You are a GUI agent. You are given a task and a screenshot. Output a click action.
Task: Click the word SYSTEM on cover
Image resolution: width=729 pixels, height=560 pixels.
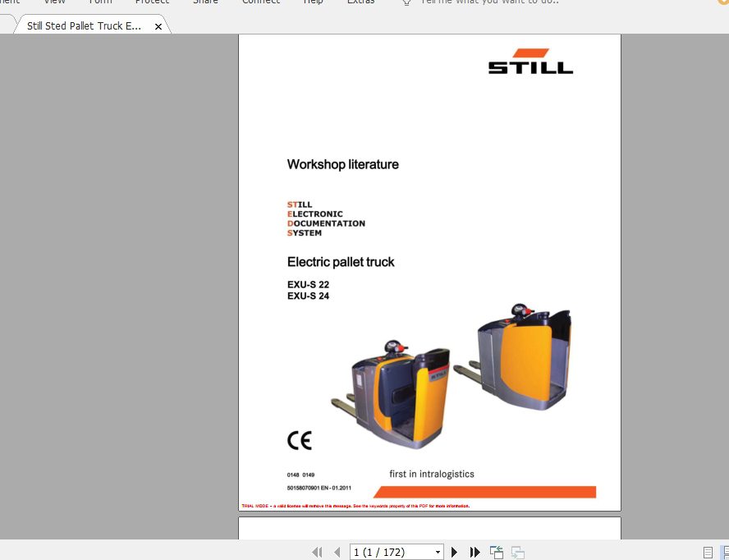304,233
